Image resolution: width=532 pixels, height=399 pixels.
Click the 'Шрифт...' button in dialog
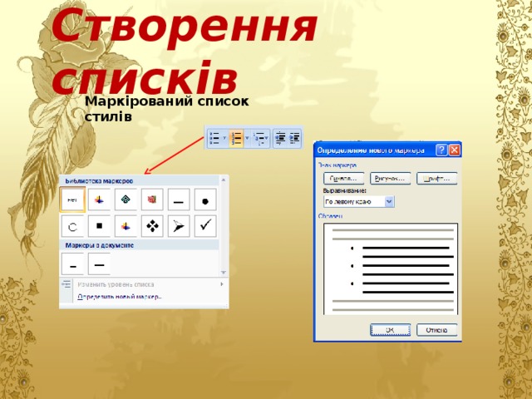tap(436, 179)
